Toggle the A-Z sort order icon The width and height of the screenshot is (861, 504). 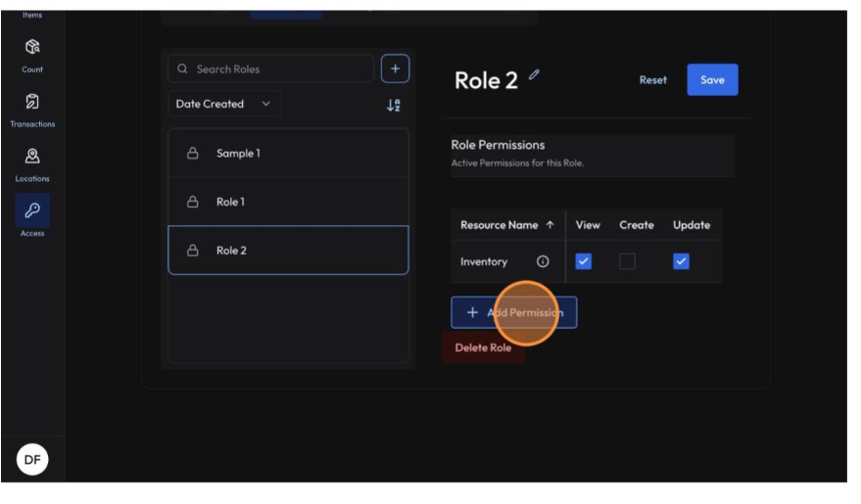tap(394, 105)
